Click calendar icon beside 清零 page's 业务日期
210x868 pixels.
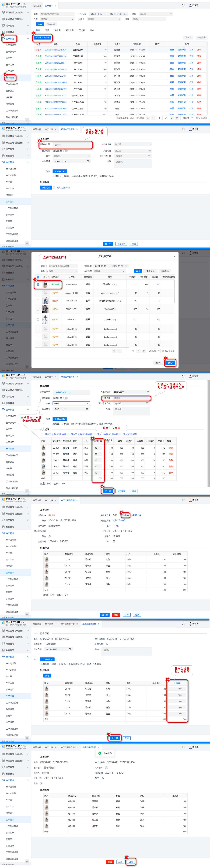(69, 649)
